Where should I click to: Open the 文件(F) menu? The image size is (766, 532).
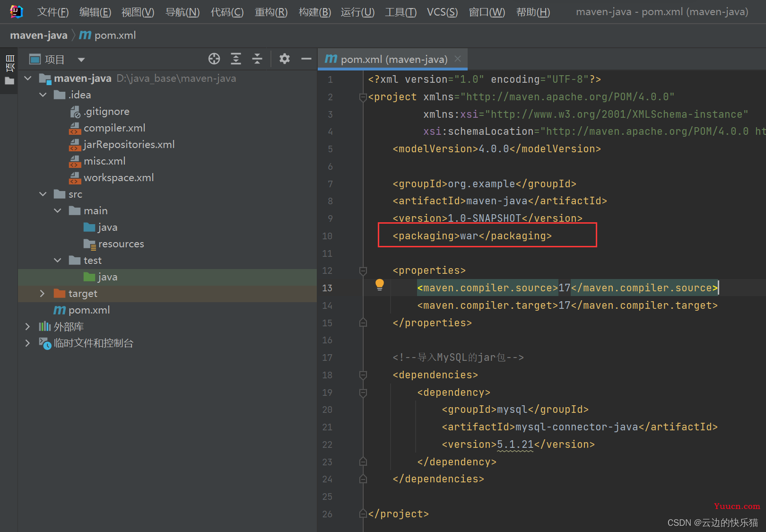click(x=53, y=12)
